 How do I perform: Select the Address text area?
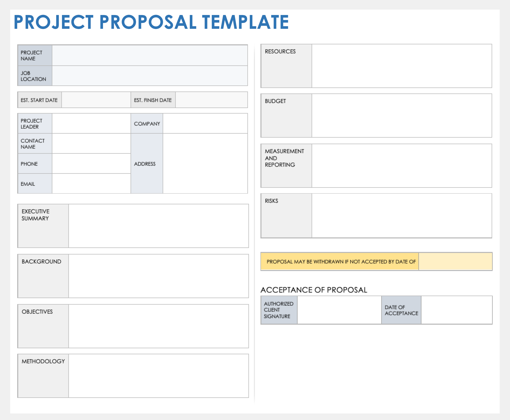pos(205,163)
